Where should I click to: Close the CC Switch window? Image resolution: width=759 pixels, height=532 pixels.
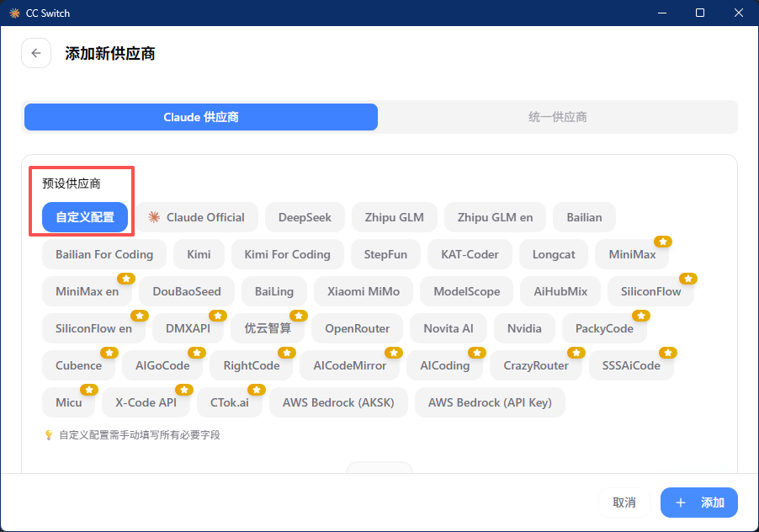[x=738, y=13]
